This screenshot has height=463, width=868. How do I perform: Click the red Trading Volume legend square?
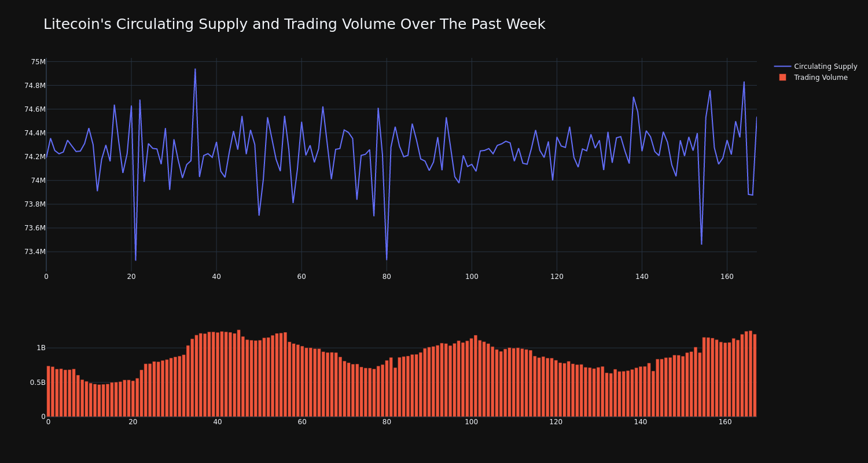click(782, 78)
